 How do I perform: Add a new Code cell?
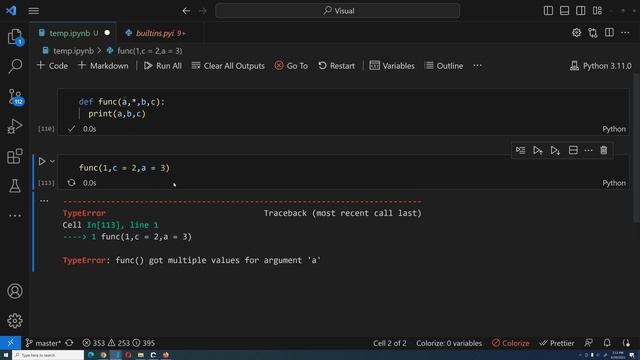click(x=52, y=66)
